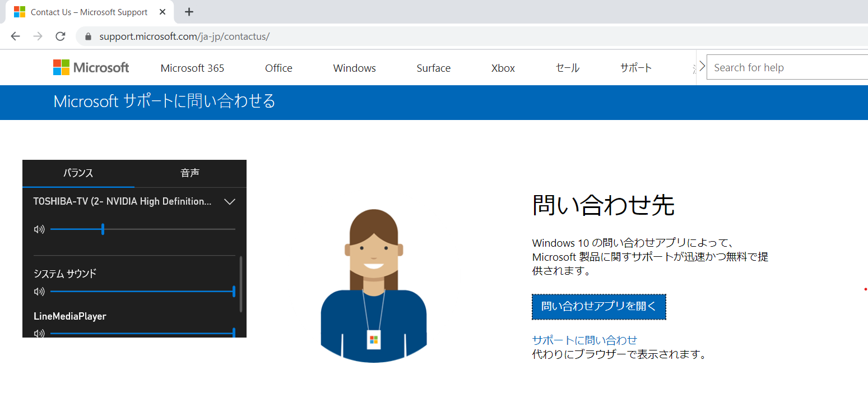Click the Search for help field
This screenshot has width=868, height=397.
tap(787, 67)
